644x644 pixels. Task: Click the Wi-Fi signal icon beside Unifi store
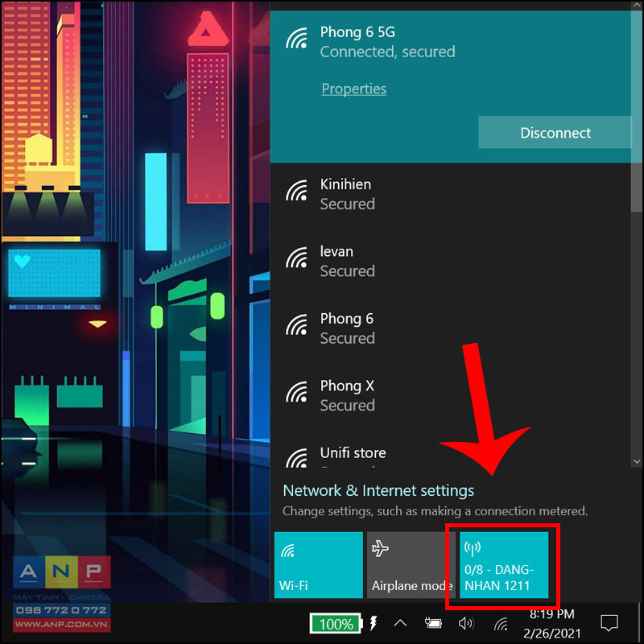point(296,458)
